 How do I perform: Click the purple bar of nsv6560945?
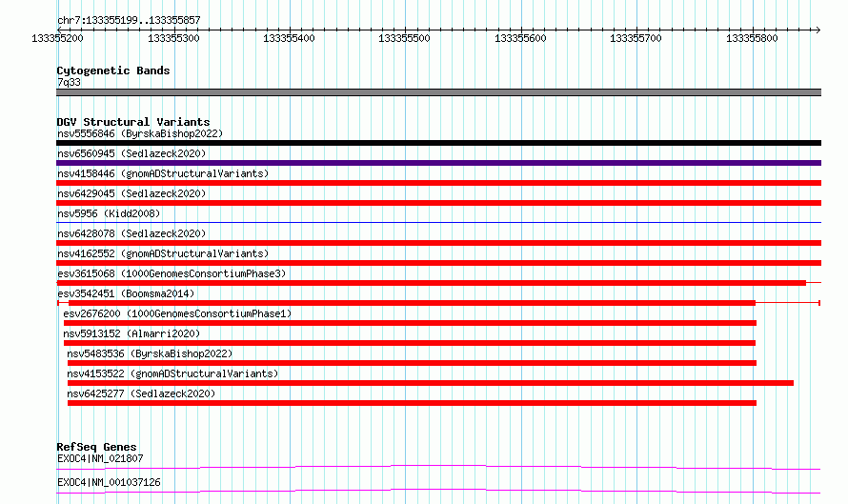pyautogui.click(x=438, y=163)
